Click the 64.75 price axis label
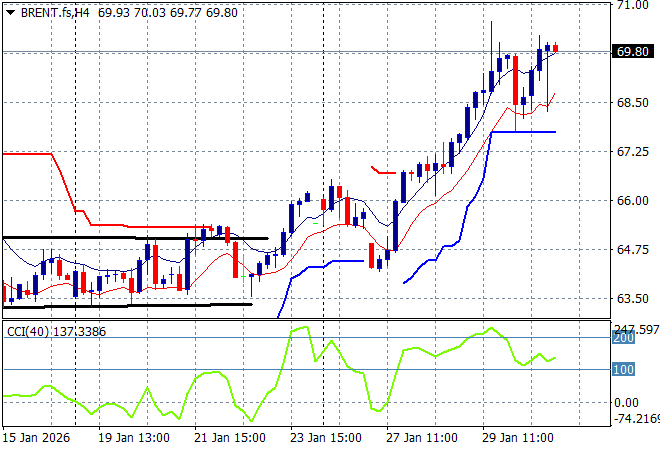This screenshot has width=660, height=450. tap(632, 250)
